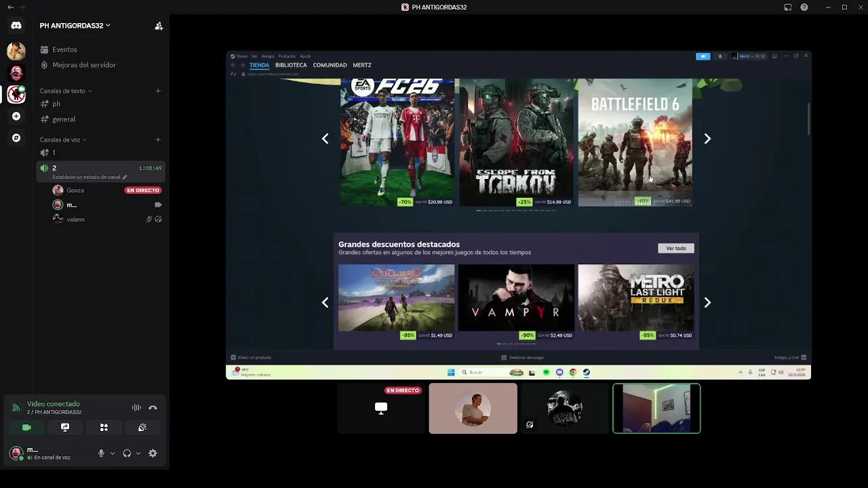Open the Vampyr deal card
Image resolution: width=868 pixels, height=488 pixels.
pyautogui.click(x=516, y=302)
